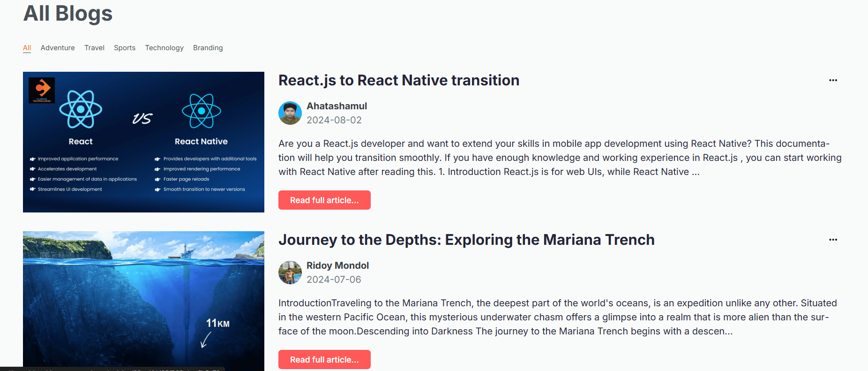Open the React vs React Native thumbnail
The image size is (868, 371).
coord(143,142)
